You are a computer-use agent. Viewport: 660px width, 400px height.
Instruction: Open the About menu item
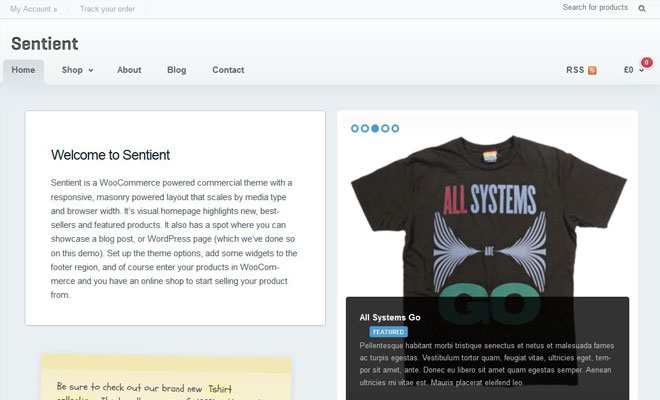point(129,70)
